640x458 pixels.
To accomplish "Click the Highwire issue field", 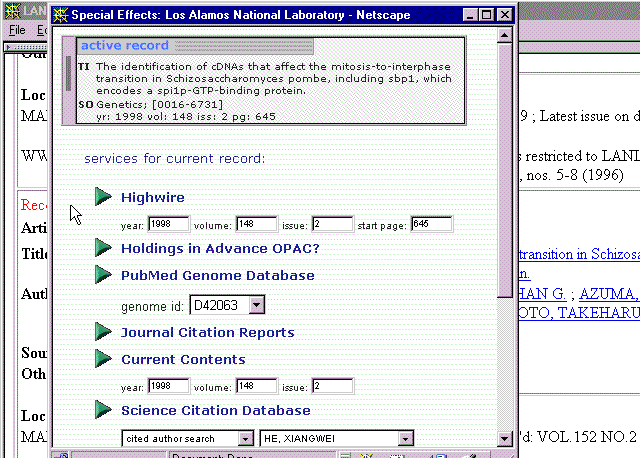I will tap(333, 224).
